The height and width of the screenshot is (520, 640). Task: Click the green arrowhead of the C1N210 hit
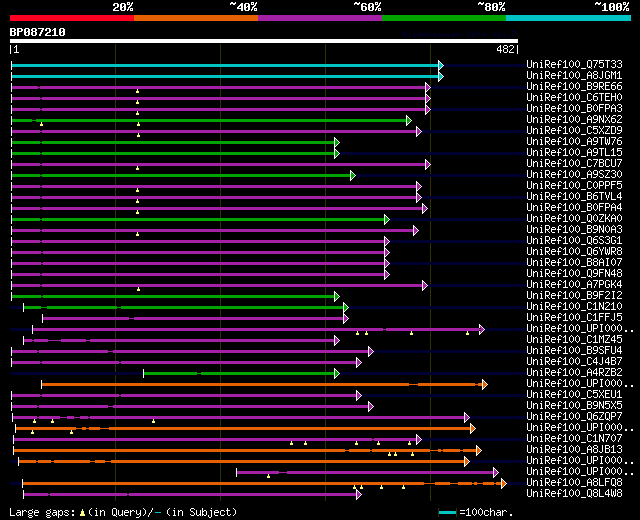coord(346,307)
